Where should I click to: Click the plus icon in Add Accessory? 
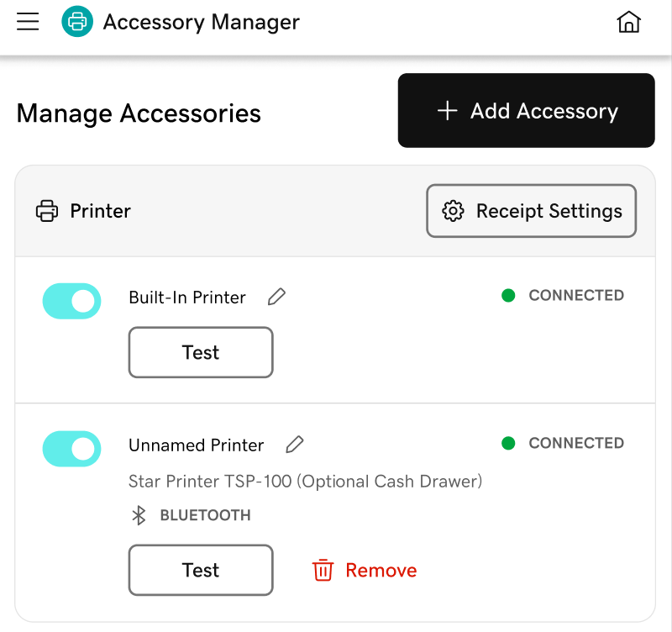(x=447, y=110)
